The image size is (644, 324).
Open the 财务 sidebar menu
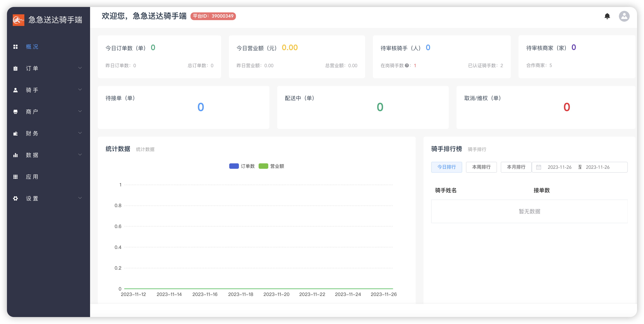[32, 134]
